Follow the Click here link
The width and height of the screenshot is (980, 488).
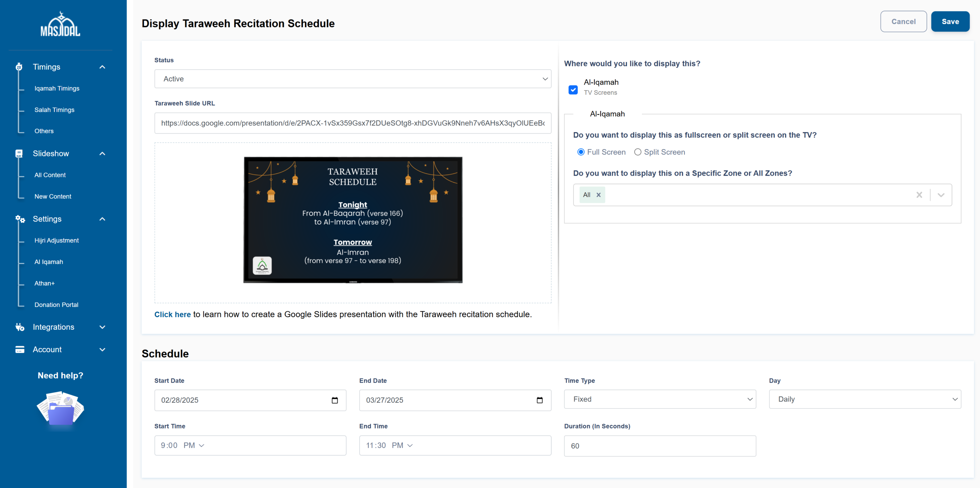click(172, 314)
